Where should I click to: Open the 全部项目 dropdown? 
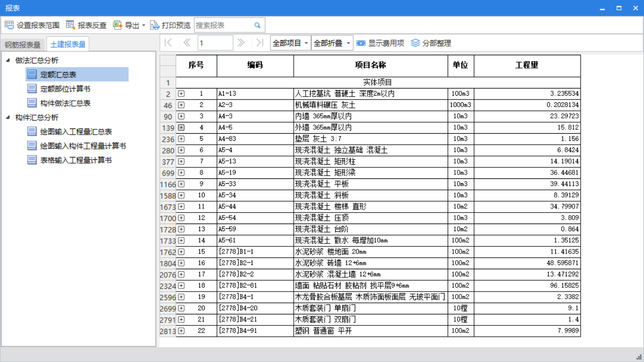(290, 43)
